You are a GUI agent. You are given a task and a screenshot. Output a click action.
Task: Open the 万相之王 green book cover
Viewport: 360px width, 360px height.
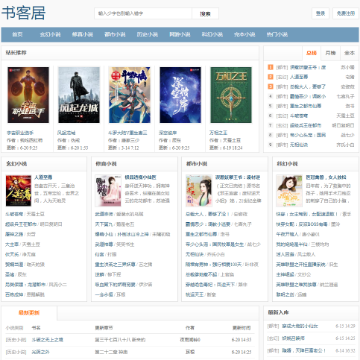[231, 95]
